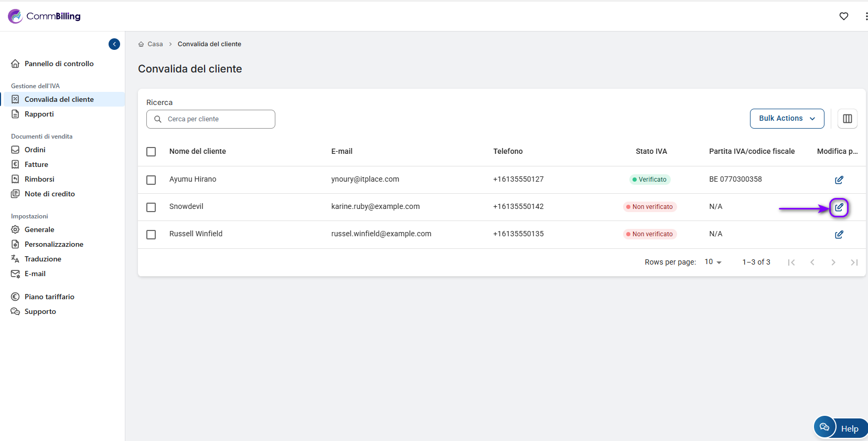This screenshot has width=868, height=441.
Task: Click the CommBilling logo
Action: pos(45,16)
